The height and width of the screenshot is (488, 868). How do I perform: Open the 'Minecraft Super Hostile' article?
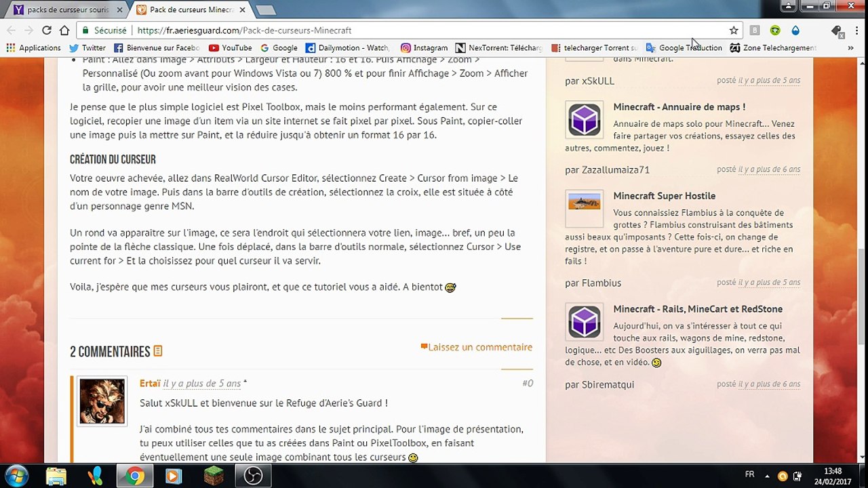tap(664, 196)
